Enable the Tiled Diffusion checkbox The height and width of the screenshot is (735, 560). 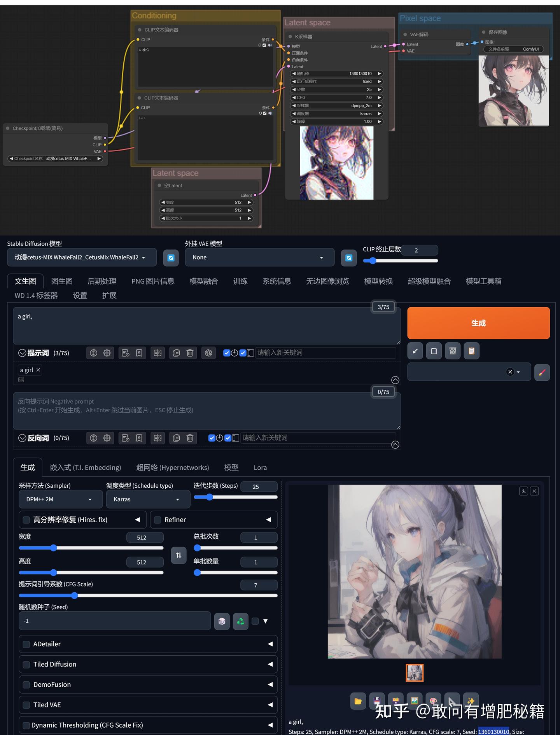pyautogui.click(x=26, y=664)
